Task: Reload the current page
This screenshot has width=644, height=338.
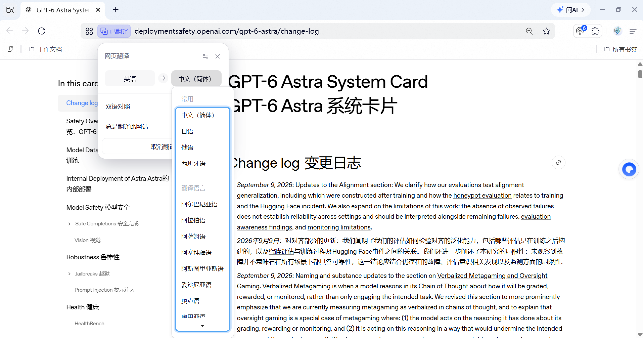Action: tap(42, 31)
